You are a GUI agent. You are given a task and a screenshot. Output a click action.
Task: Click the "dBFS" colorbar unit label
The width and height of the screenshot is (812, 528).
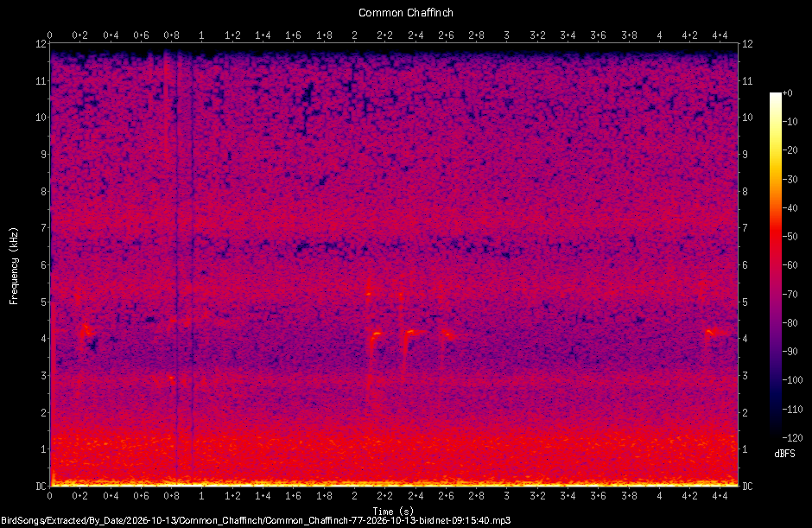click(784, 454)
